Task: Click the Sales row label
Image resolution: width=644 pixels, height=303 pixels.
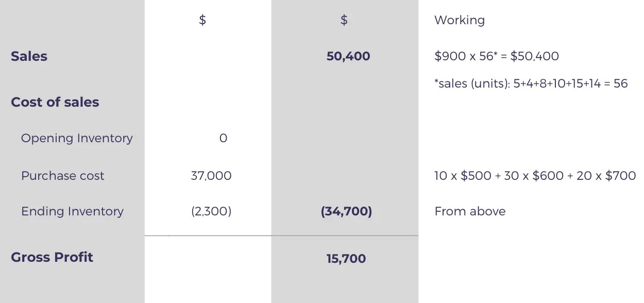Action: click(x=29, y=56)
